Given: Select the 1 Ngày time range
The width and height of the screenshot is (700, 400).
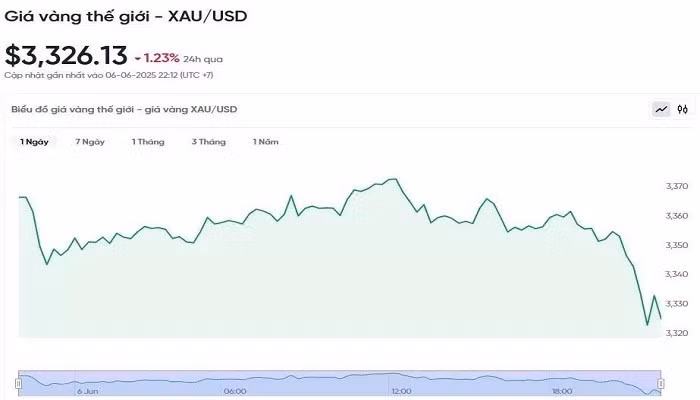Looking at the screenshot, I should pyautogui.click(x=35, y=142).
